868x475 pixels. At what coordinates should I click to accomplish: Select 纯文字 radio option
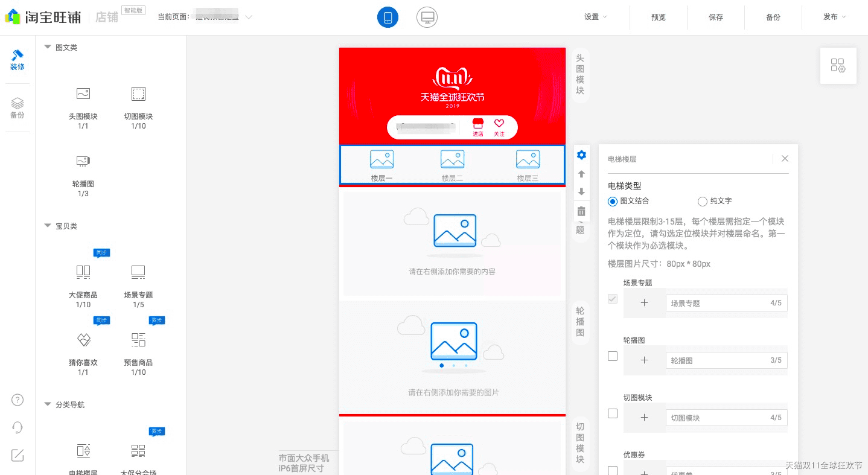pyautogui.click(x=702, y=201)
